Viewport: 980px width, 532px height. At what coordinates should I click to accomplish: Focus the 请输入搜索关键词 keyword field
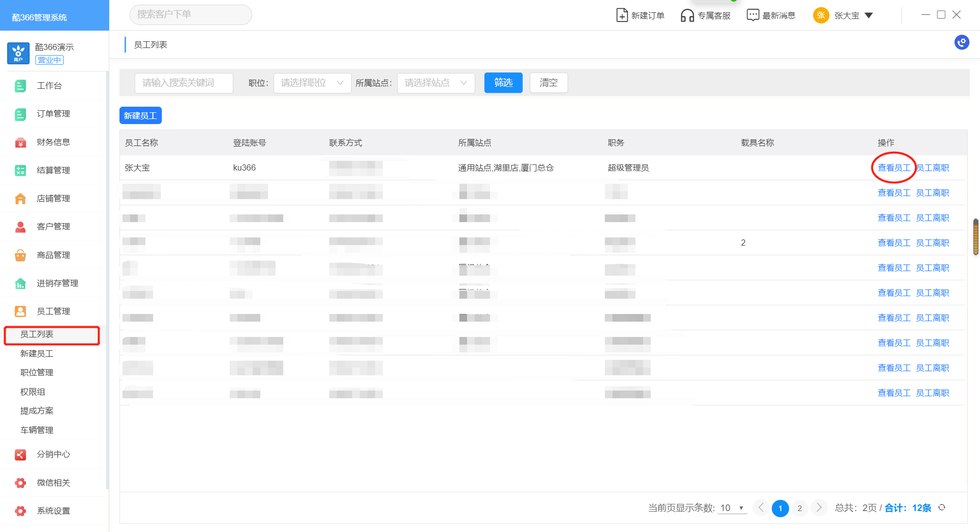[184, 83]
